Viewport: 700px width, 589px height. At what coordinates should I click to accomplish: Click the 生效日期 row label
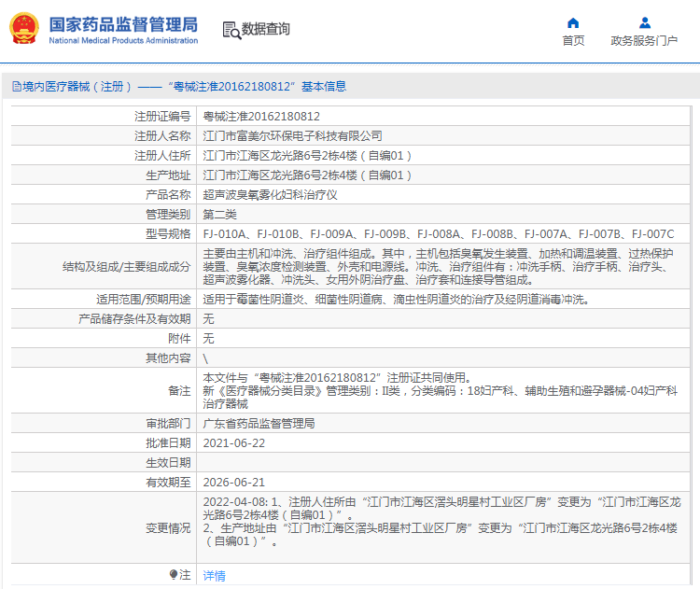(168, 463)
